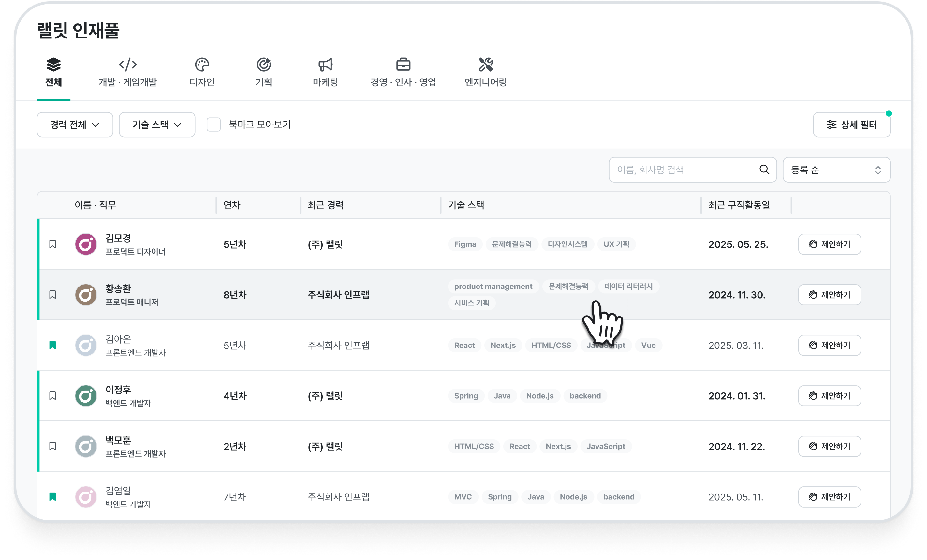Click the 디자인시스템 skill tag

tap(567, 244)
